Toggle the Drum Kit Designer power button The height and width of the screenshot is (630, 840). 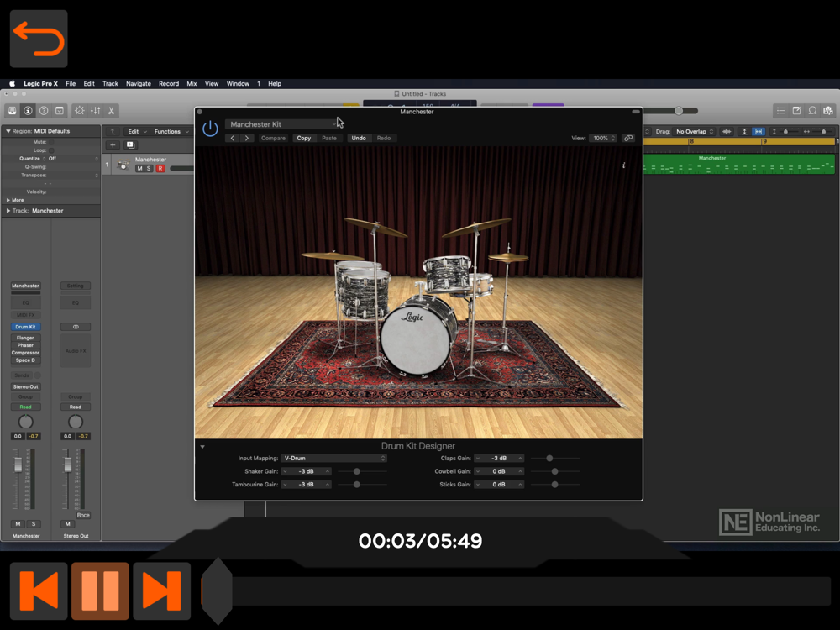tap(210, 129)
